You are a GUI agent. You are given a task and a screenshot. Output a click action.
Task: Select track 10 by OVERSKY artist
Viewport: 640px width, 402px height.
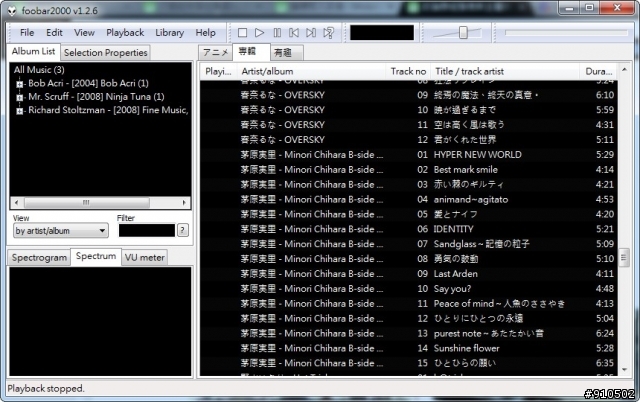click(x=409, y=110)
